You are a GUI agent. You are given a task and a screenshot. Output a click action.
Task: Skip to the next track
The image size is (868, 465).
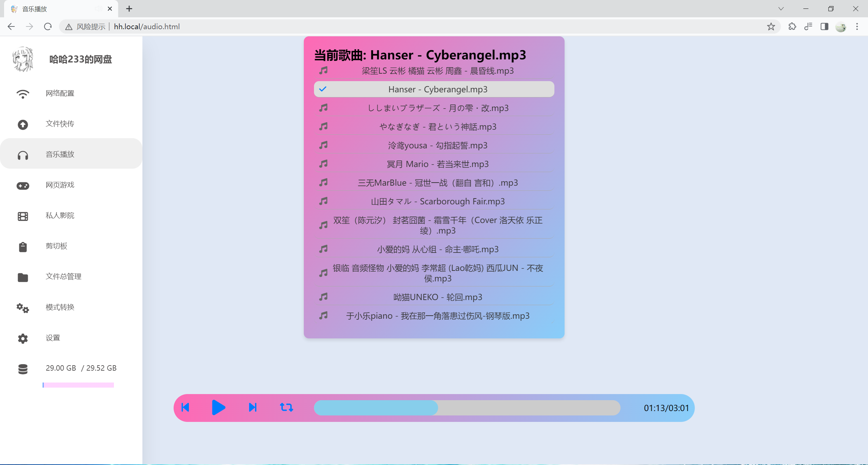(x=253, y=407)
